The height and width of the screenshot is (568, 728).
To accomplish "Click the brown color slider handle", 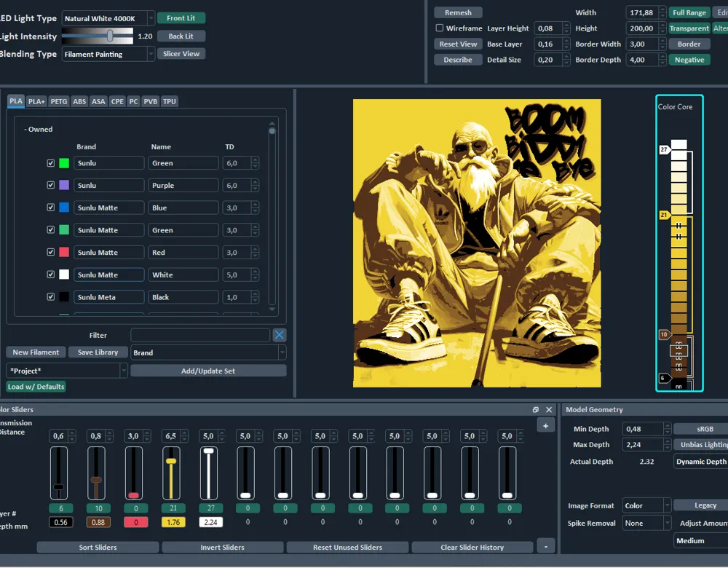I will (x=96, y=480).
